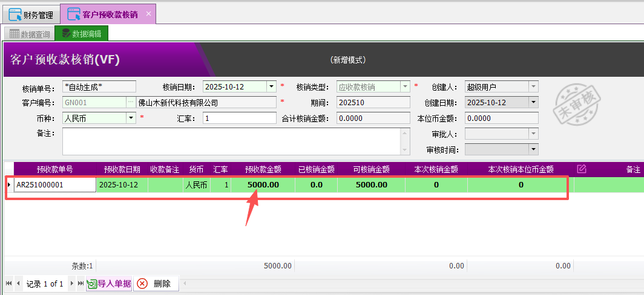Open the 核销日期 date dropdown

(x=272, y=87)
